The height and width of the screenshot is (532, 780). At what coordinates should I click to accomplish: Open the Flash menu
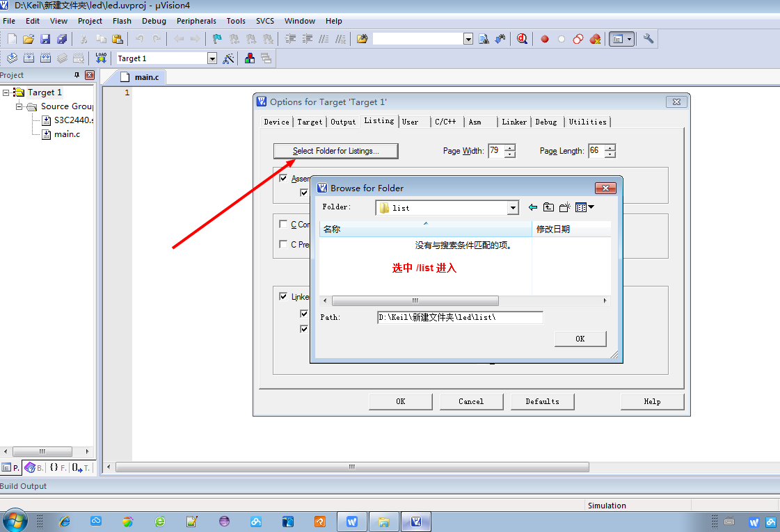122,21
